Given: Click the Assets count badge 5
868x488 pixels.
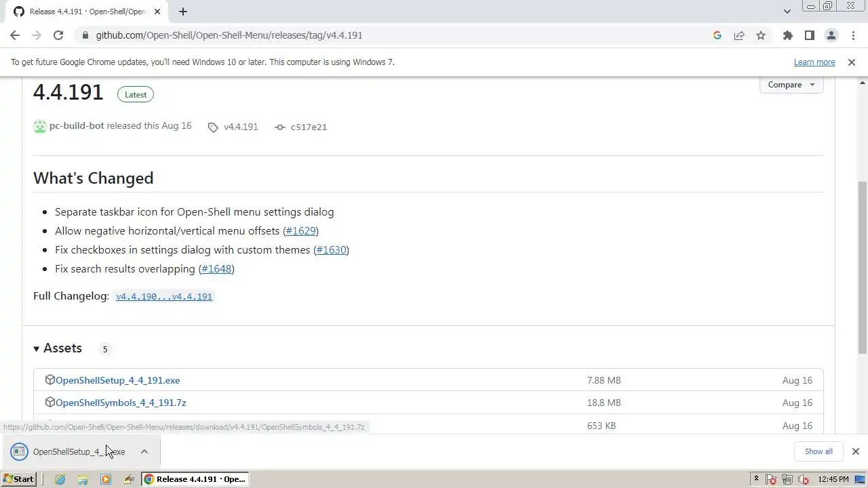Looking at the screenshot, I should coord(104,349).
